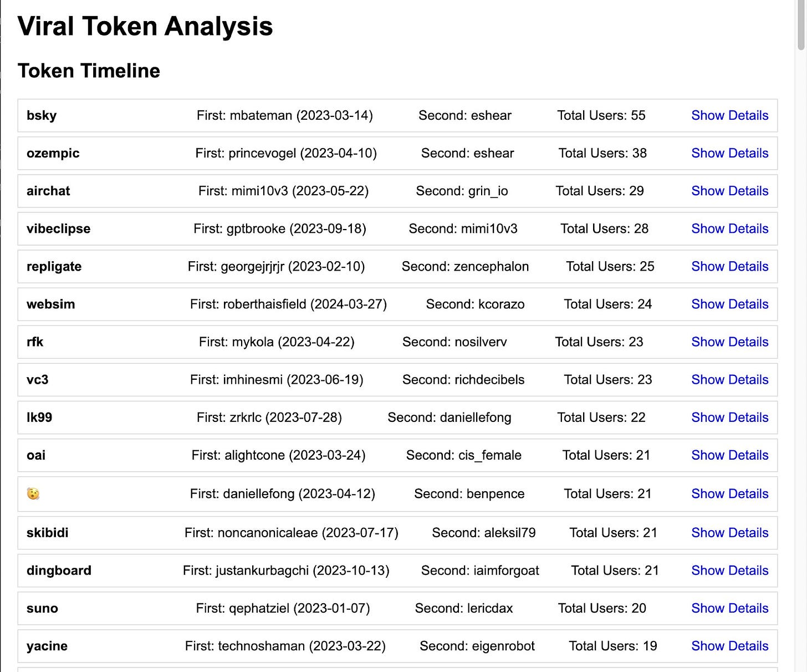Select the oai token name
807x672 pixels.
(x=36, y=455)
